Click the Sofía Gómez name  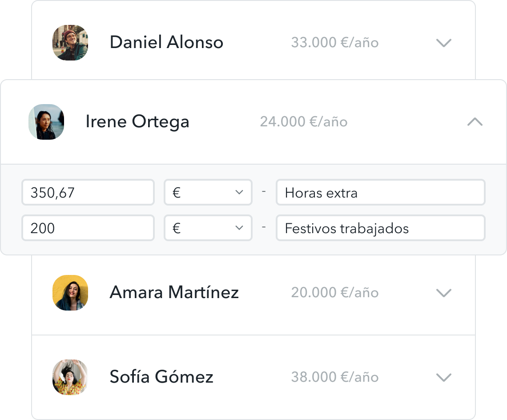[161, 377]
